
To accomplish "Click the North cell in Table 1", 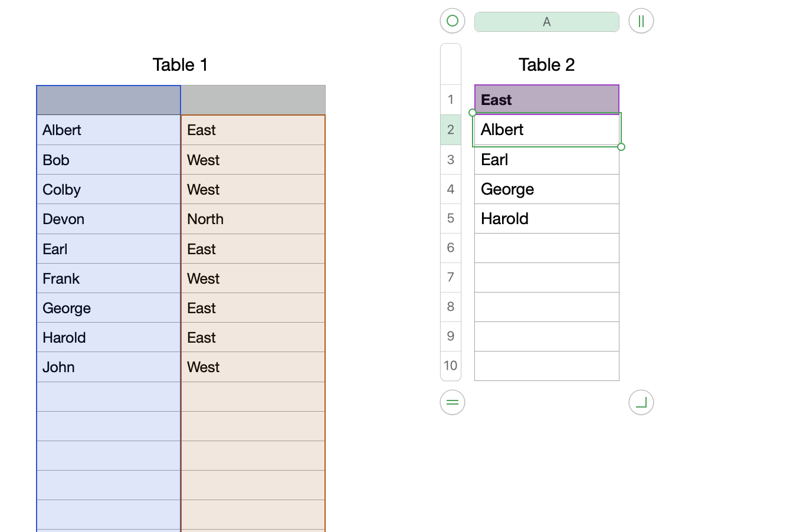I will (253, 219).
